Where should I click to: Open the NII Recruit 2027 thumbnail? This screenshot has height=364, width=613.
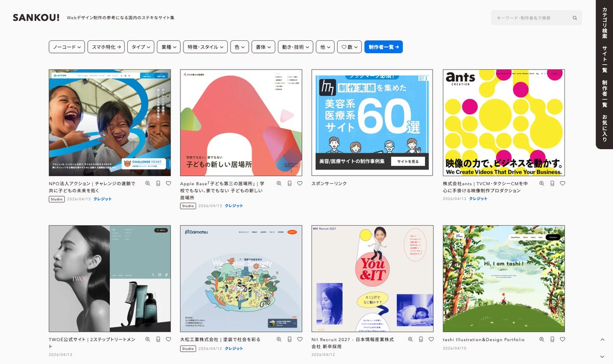[372, 279]
